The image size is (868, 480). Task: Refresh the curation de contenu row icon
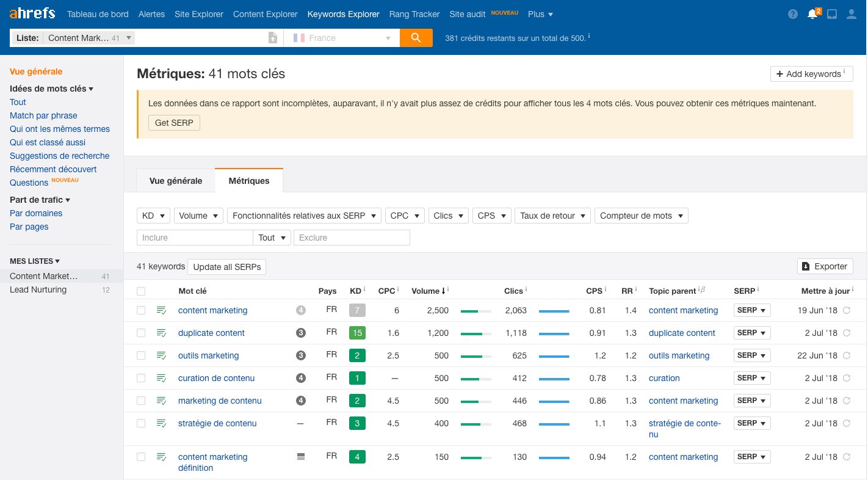tap(847, 378)
